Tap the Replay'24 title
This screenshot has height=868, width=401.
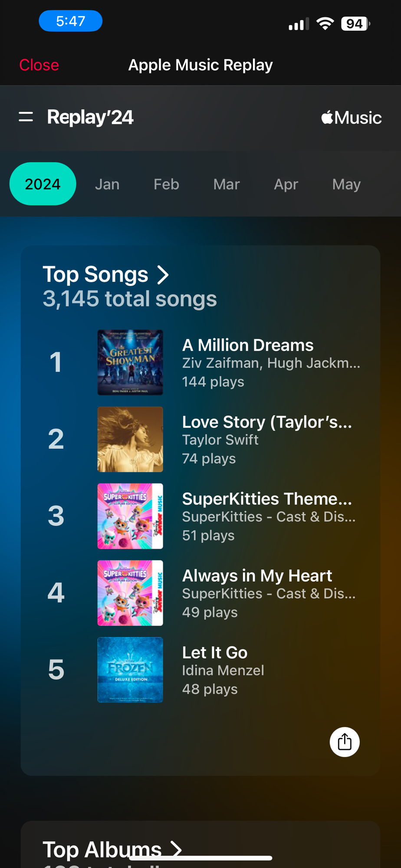point(90,117)
